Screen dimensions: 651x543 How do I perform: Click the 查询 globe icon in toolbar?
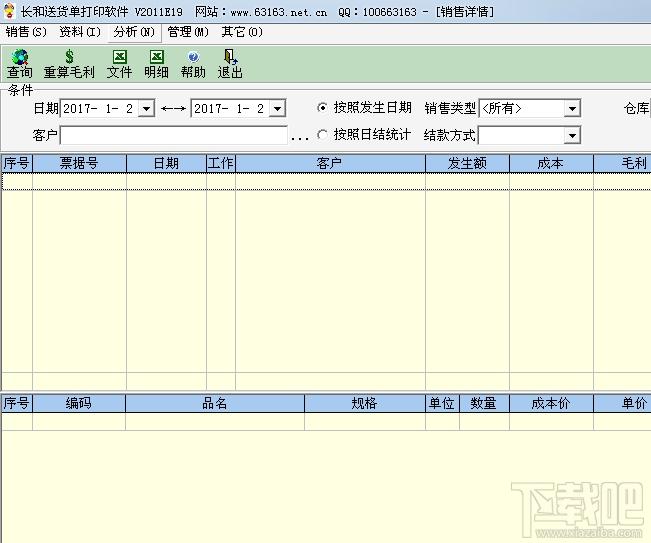[x=20, y=57]
